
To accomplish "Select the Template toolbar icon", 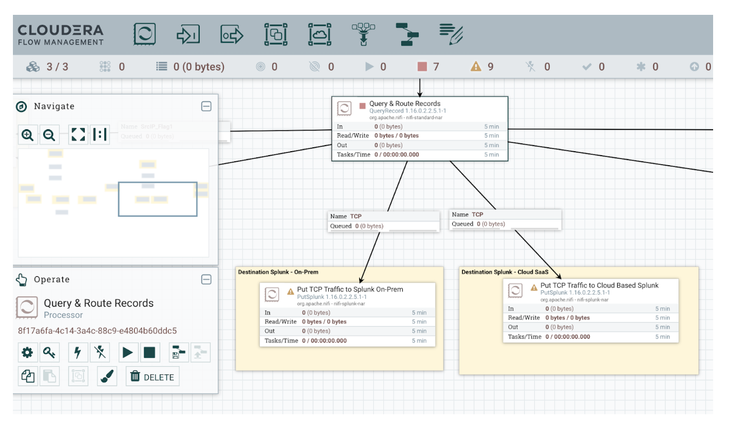I will (407, 34).
